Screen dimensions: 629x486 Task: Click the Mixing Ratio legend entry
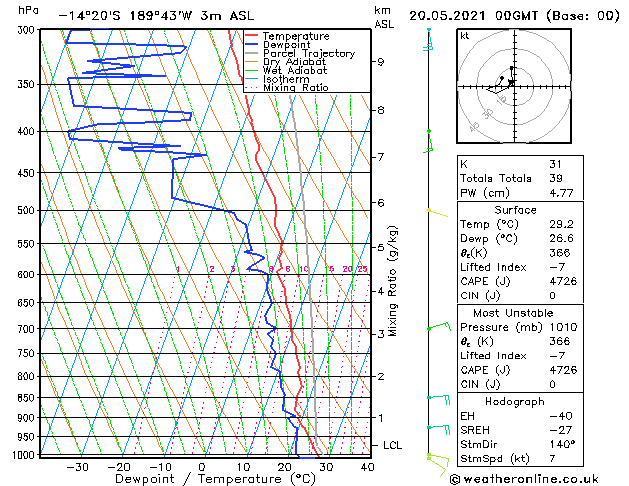point(286,87)
